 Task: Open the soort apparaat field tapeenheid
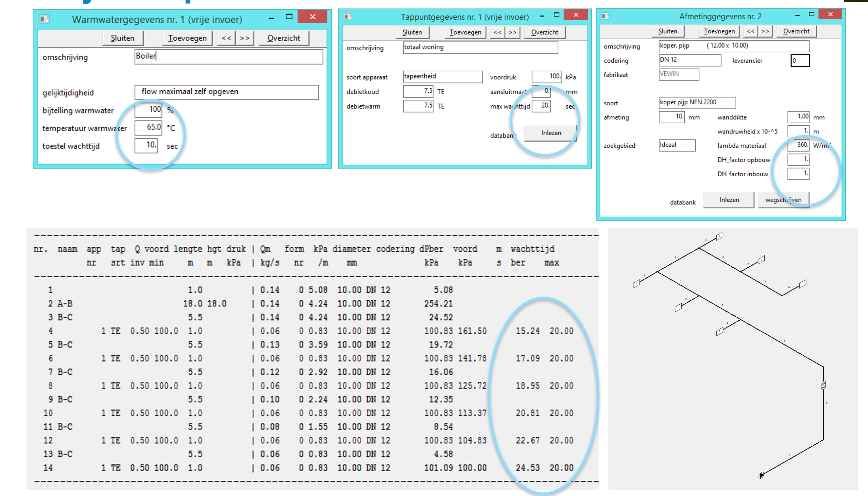click(442, 76)
